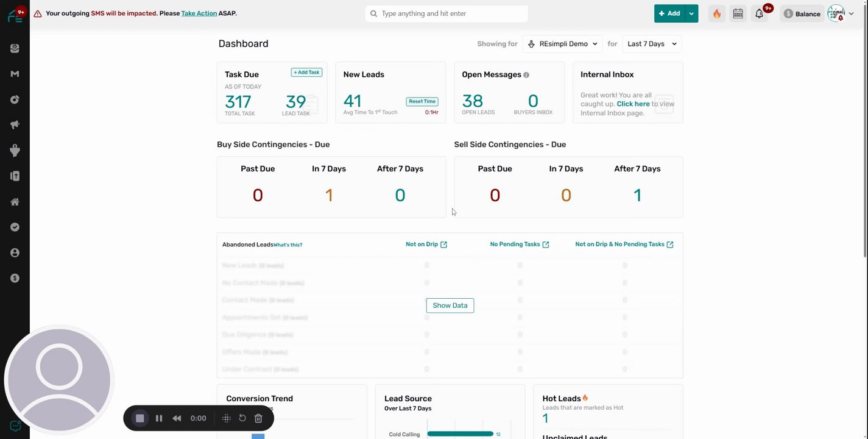Screen dimensions: 868x439
Task: Open the dollar sign icon in sidebar
Action: coord(15,278)
